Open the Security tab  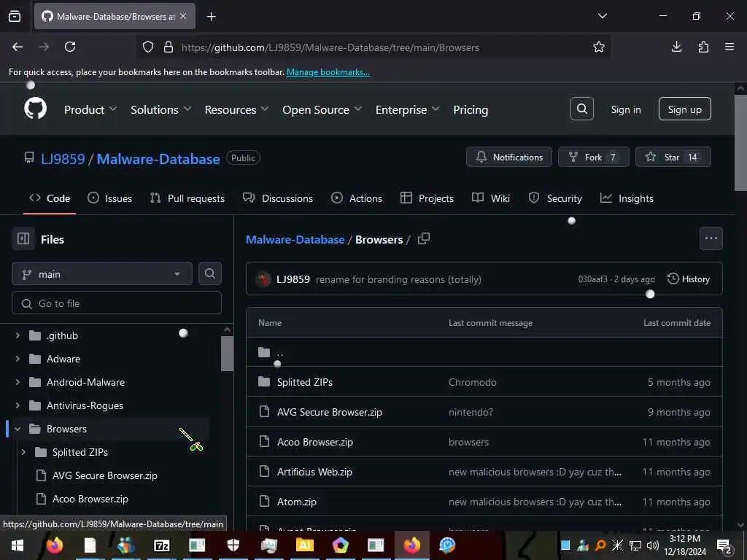pos(555,198)
